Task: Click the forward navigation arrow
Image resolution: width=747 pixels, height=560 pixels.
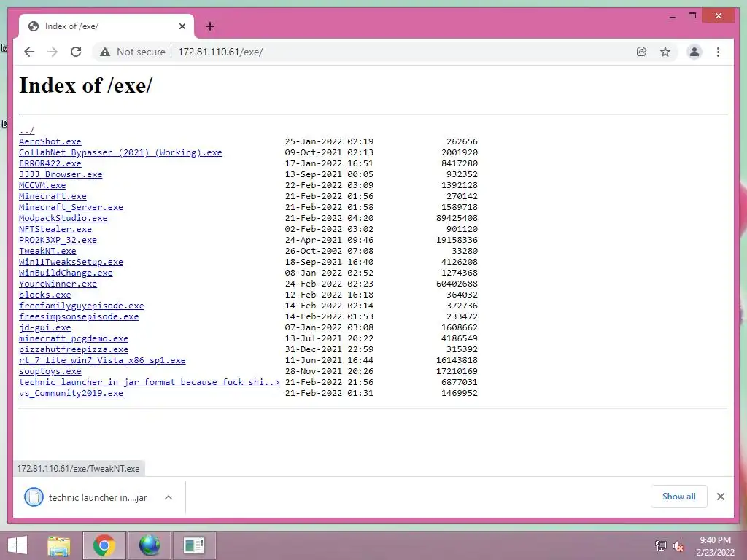Action: (x=53, y=52)
